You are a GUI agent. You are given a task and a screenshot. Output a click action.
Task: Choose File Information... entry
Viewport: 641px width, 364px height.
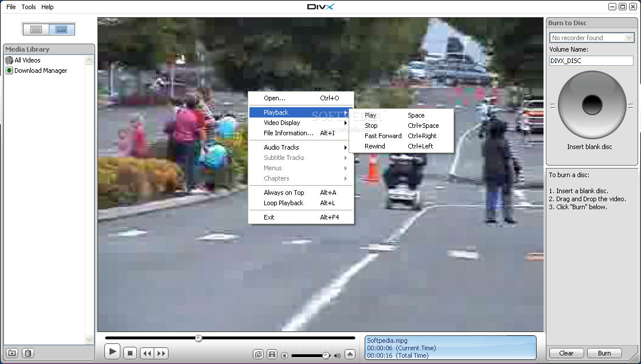coord(301,133)
